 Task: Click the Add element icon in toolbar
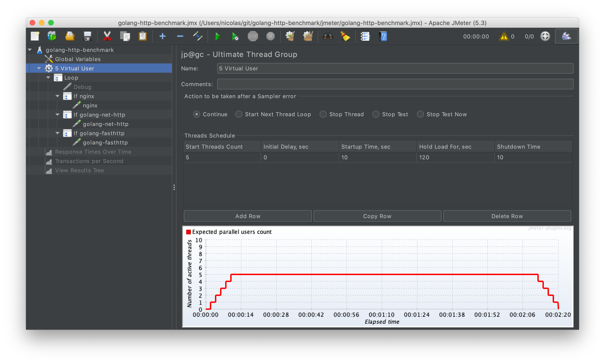[x=163, y=37]
